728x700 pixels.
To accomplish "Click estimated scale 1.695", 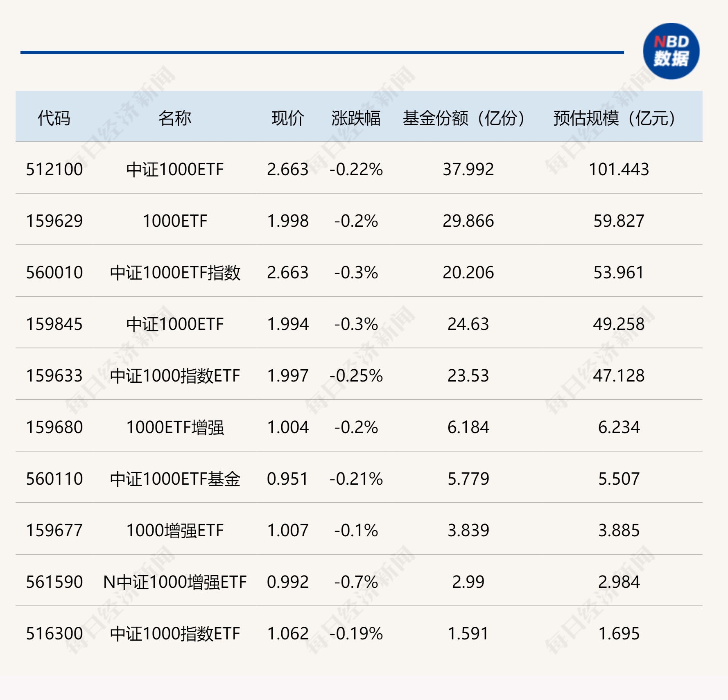I will [x=619, y=634].
